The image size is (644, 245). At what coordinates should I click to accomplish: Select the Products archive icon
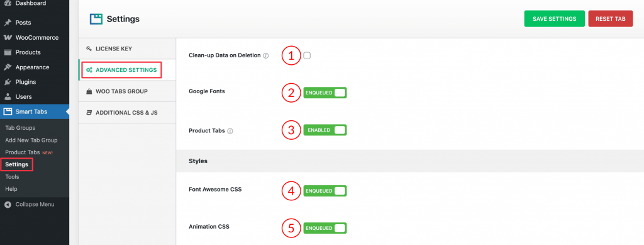point(8,52)
